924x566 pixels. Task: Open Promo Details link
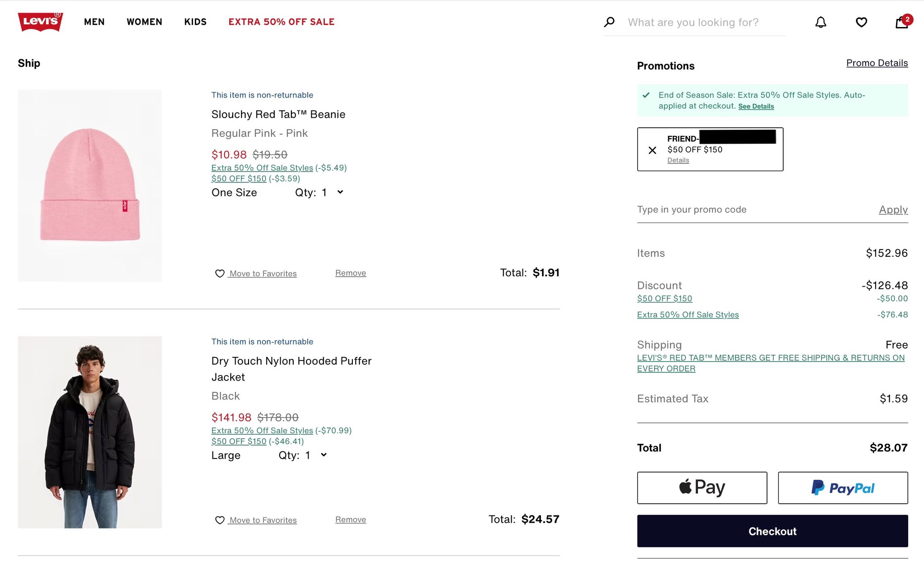[x=877, y=63]
